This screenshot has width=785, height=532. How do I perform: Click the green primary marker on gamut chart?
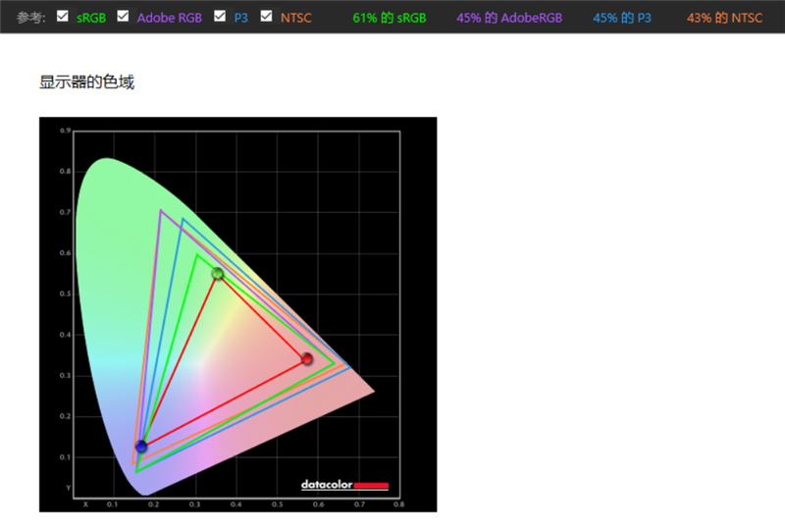click(217, 274)
